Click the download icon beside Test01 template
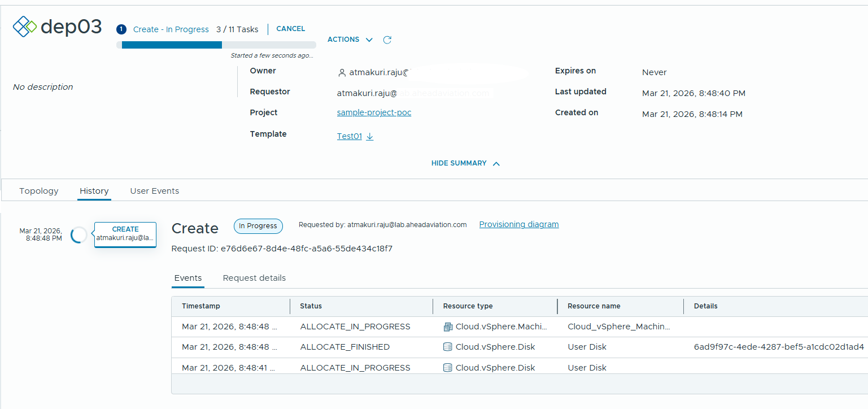Viewport: 868px width, 409px height. pos(370,137)
